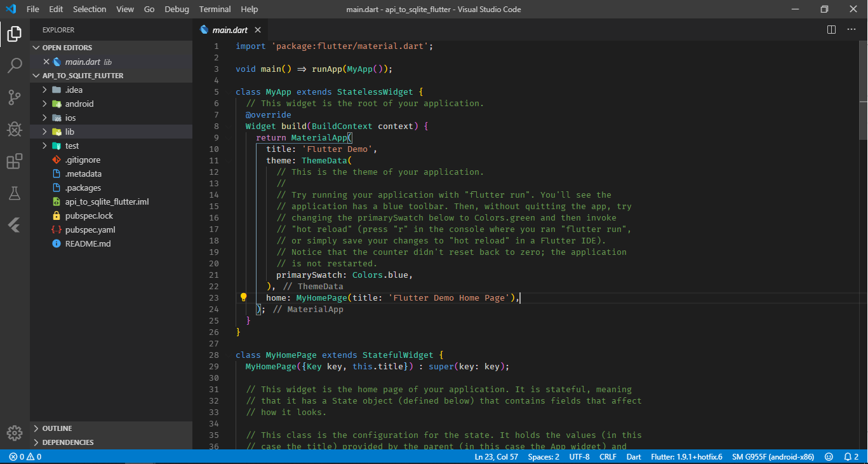
Task: Open the Terminal menu
Action: [215, 10]
